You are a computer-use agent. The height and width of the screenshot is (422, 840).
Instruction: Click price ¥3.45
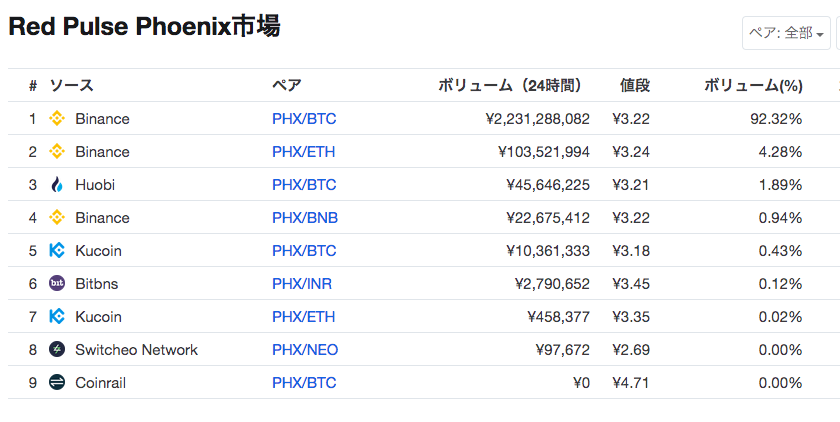point(631,284)
